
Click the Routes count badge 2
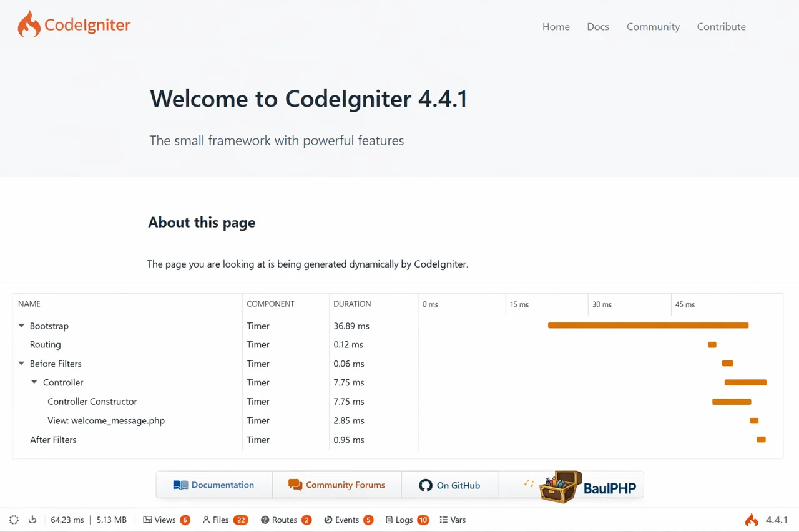pos(306,520)
